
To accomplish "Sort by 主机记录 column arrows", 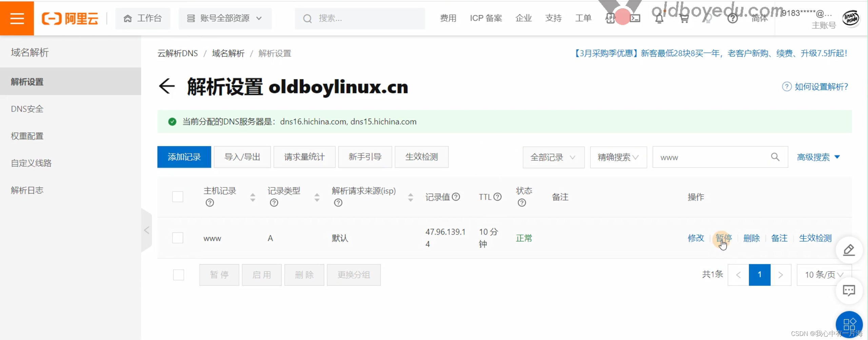I will pyautogui.click(x=253, y=197).
